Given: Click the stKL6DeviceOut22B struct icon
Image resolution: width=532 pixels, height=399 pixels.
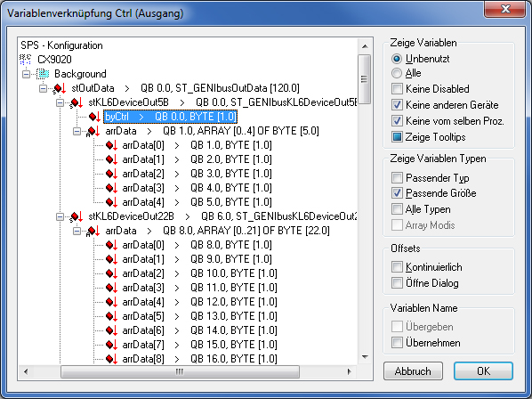Looking at the screenshot, I should tap(77, 216).
